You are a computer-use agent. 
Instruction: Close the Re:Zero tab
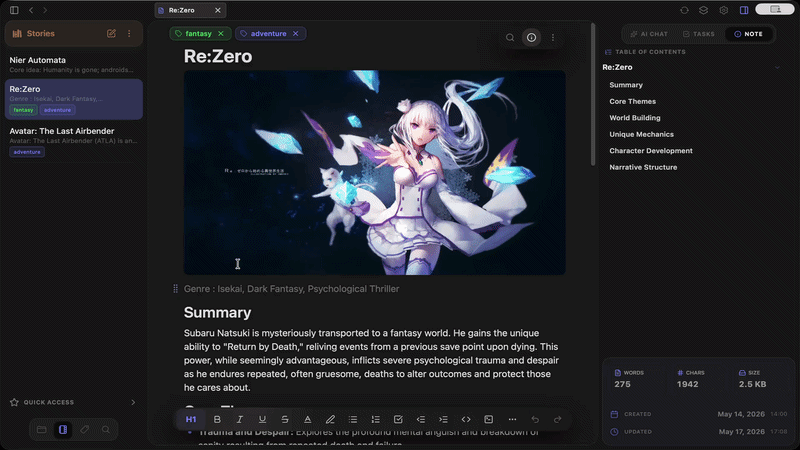218,10
